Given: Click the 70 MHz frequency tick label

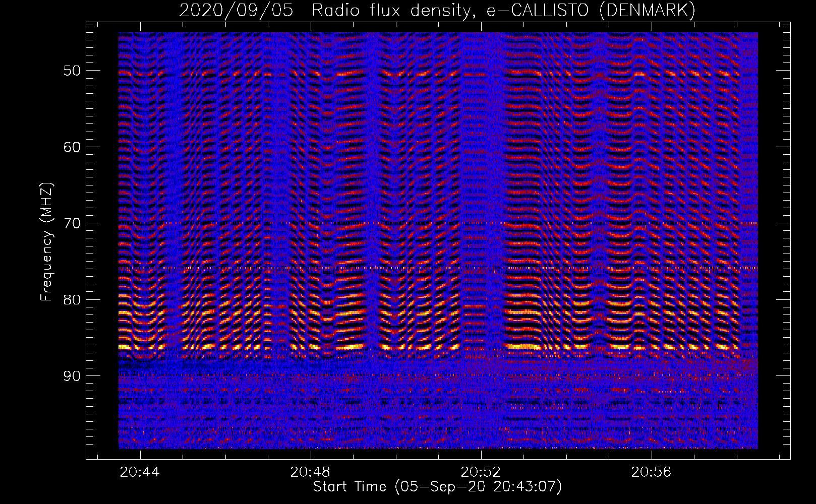Looking at the screenshot, I should pos(72,223).
